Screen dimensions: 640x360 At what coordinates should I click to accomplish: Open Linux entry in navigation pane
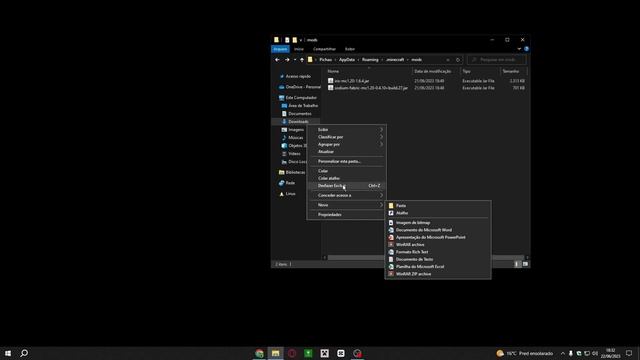click(290, 193)
